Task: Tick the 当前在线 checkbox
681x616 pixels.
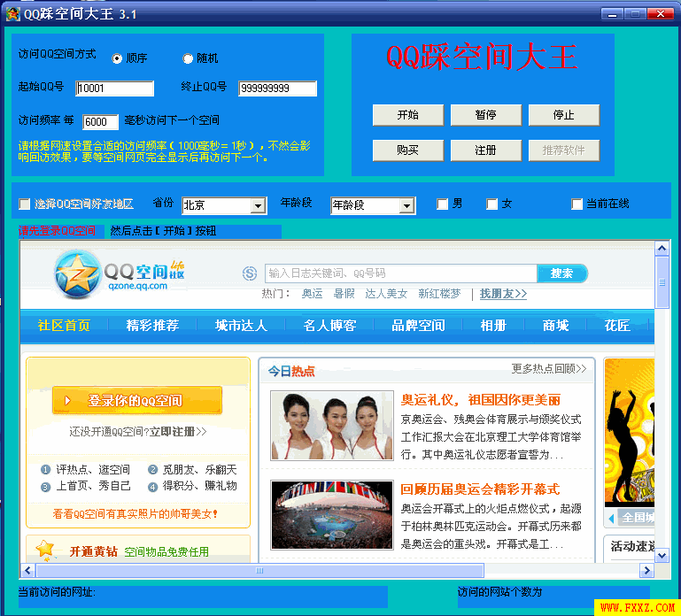Action: tap(577, 204)
